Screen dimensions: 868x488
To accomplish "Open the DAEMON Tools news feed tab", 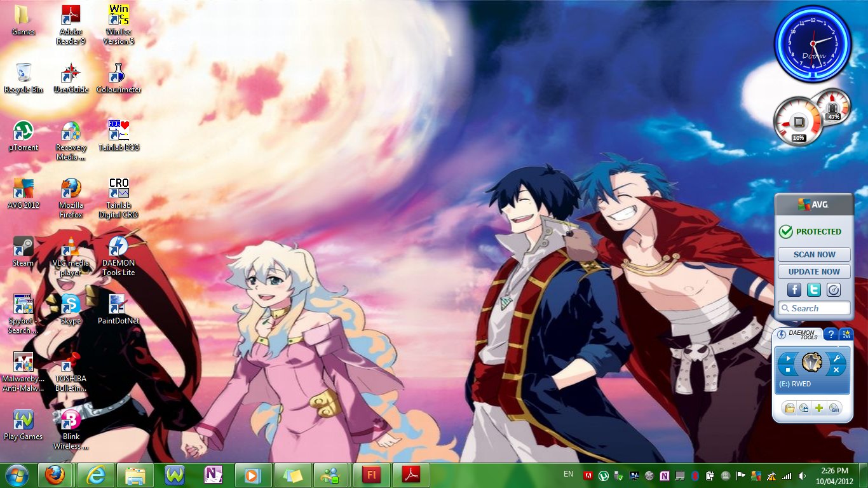I will tap(846, 334).
